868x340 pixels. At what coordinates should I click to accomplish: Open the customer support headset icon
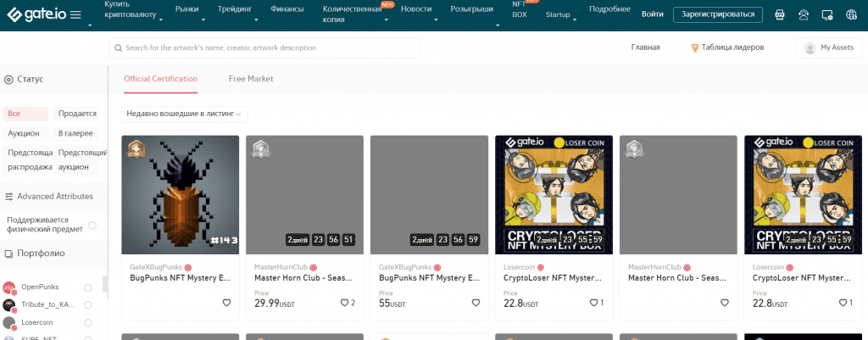(x=804, y=15)
